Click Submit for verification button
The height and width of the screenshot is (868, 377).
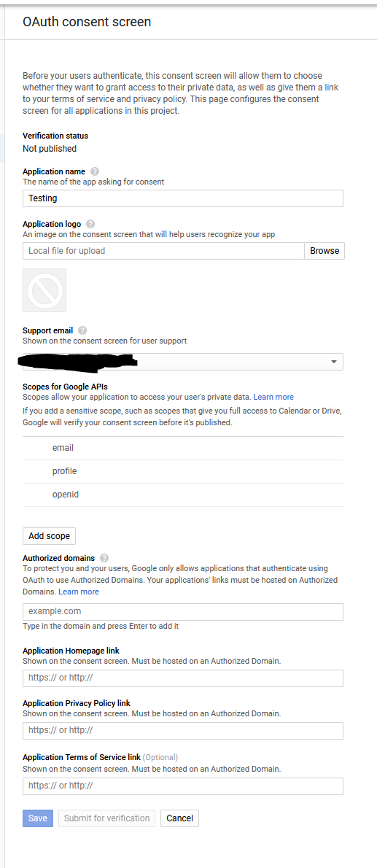coord(107,818)
